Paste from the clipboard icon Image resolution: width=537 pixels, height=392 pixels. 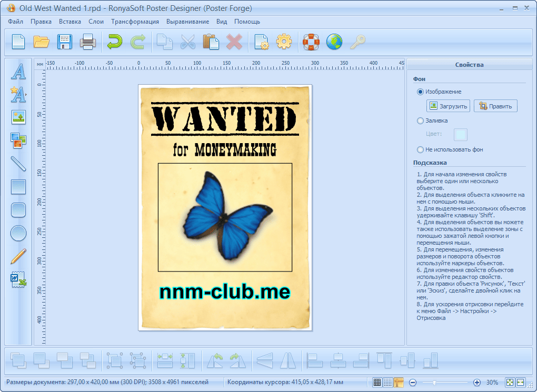211,42
